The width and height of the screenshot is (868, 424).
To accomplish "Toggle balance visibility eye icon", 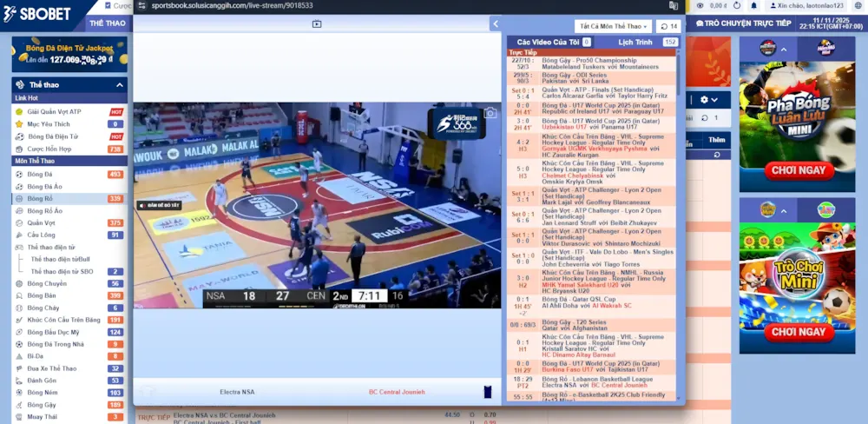I will click(x=699, y=5).
